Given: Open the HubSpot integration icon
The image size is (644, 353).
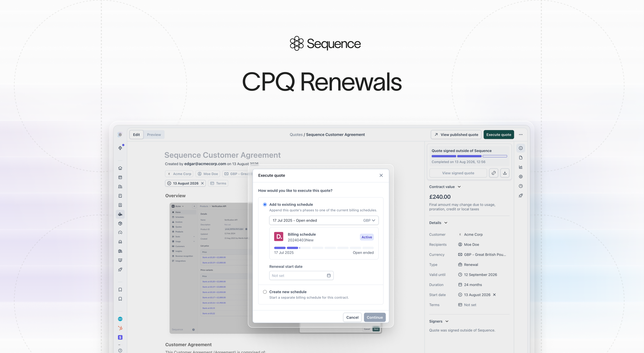Looking at the screenshot, I should (x=120, y=328).
